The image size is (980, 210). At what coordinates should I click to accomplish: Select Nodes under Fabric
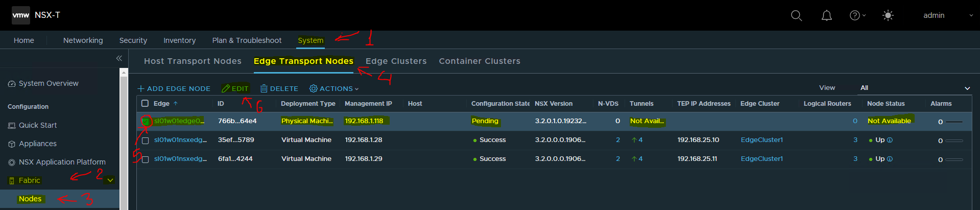pos(30,199)
